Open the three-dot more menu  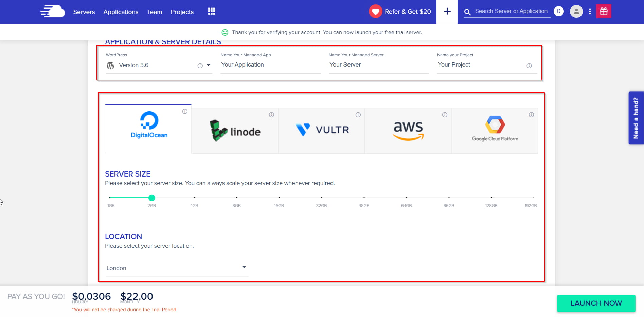[590, 11]
